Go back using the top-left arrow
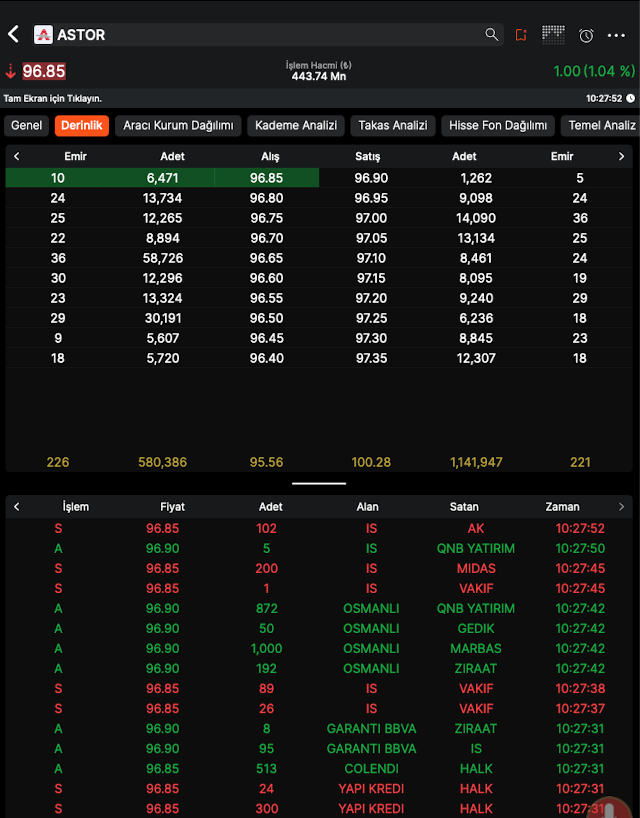640x818 pixels. pos(14,34)
